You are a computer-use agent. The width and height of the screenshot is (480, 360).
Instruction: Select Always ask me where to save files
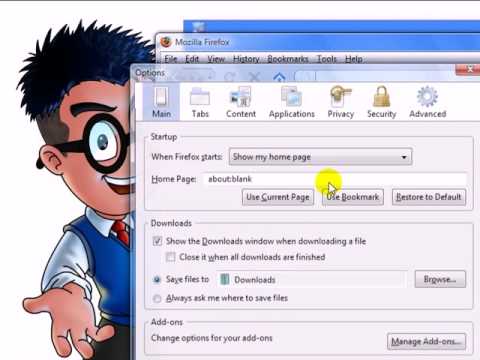point(157,298)
